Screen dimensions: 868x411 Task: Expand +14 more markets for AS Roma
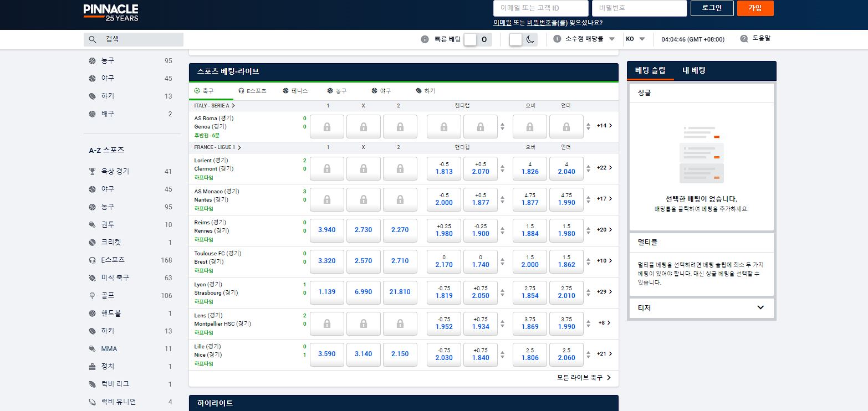[x=604, y=126]
